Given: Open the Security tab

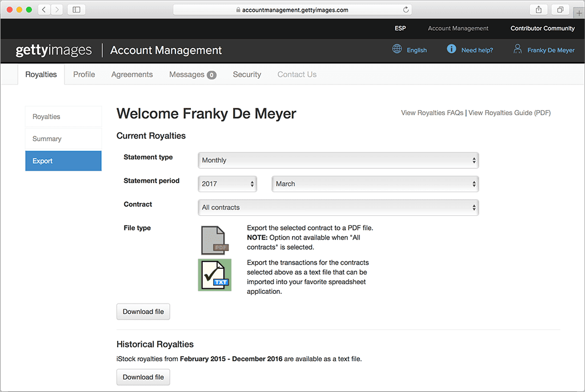Looking at the screenshot, I should (x=247, y=75).
